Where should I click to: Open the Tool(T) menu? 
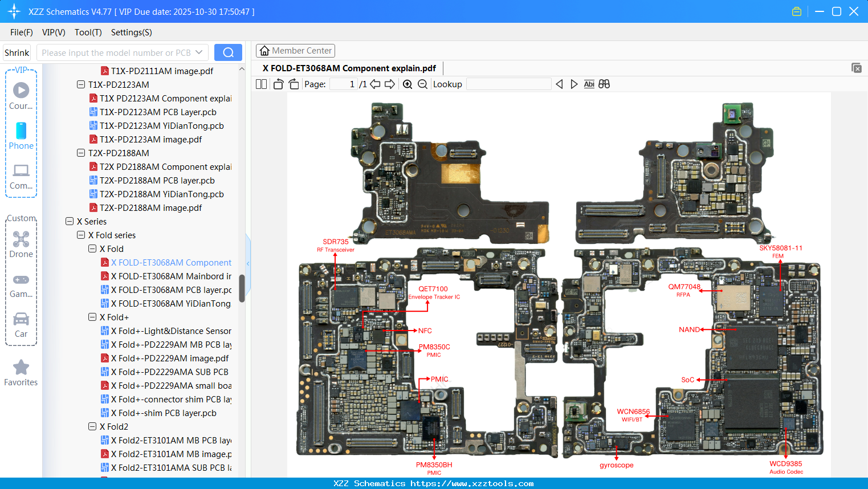tap(88, 32)
